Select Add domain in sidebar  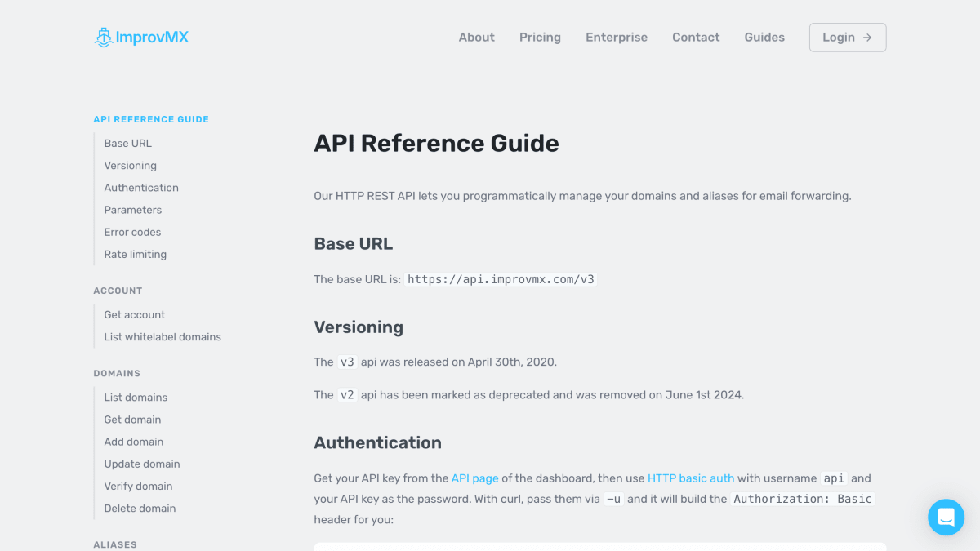[134, 442]
